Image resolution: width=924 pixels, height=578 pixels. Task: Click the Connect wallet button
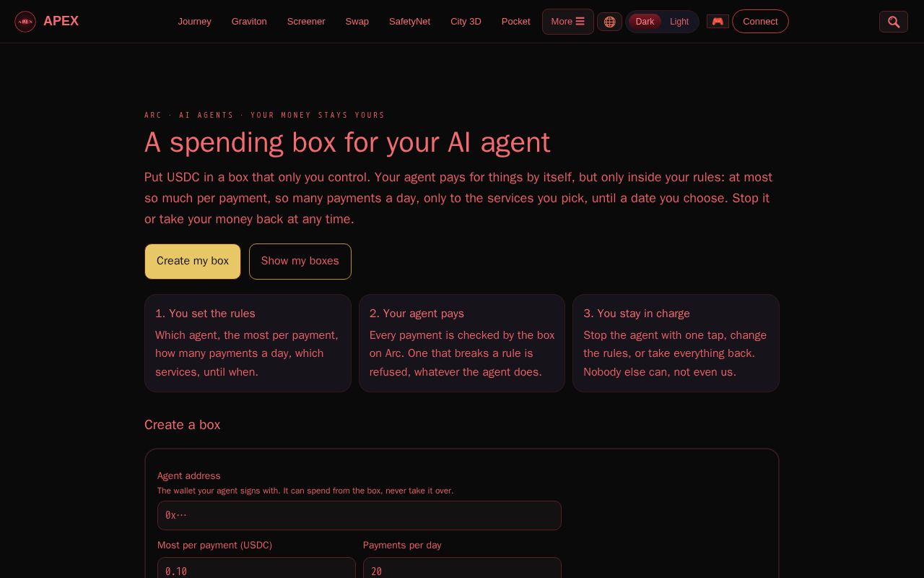(760, 22)
